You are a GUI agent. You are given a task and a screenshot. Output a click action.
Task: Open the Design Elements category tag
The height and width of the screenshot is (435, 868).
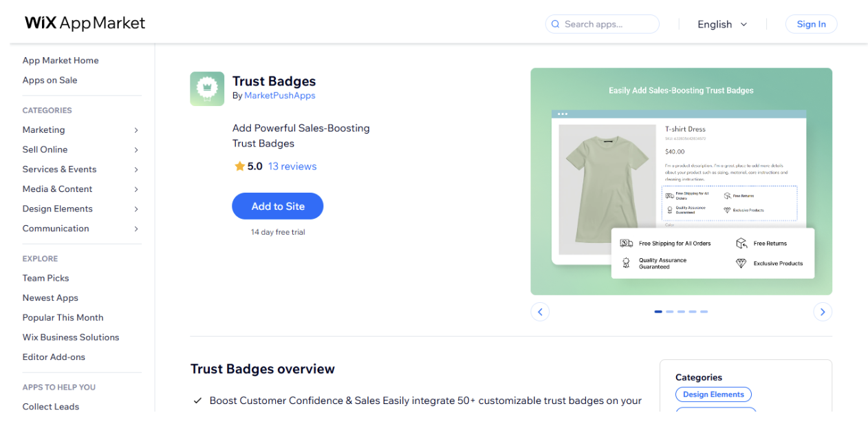pyautogui.click(x=713, y=394)
